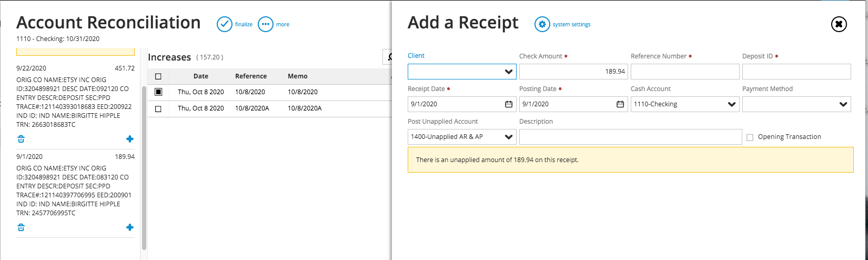The height and width of the screenshot is (260, 868).
Task: Sort by the Reference column header
Action: [x=251, y=76]
